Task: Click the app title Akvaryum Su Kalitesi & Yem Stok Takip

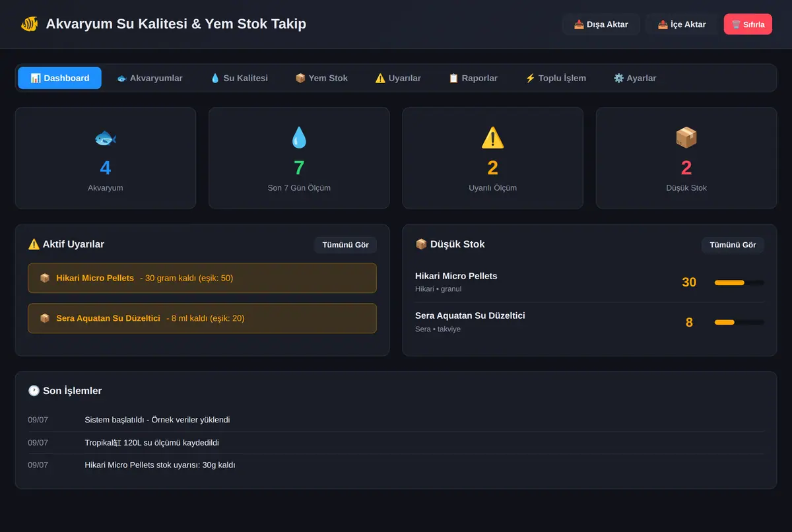Action: click(x=176, y=24)
